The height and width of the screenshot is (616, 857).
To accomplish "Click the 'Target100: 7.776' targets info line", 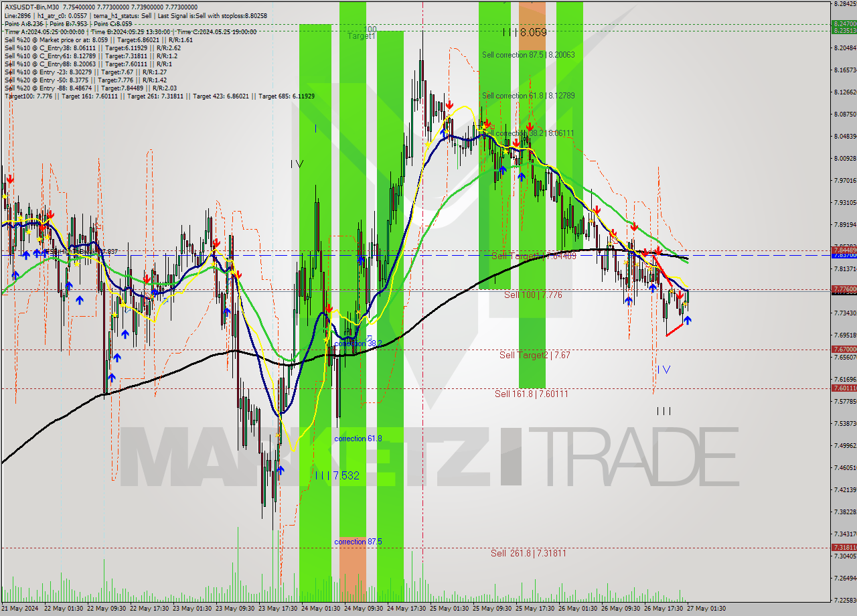I will point(160,96).
